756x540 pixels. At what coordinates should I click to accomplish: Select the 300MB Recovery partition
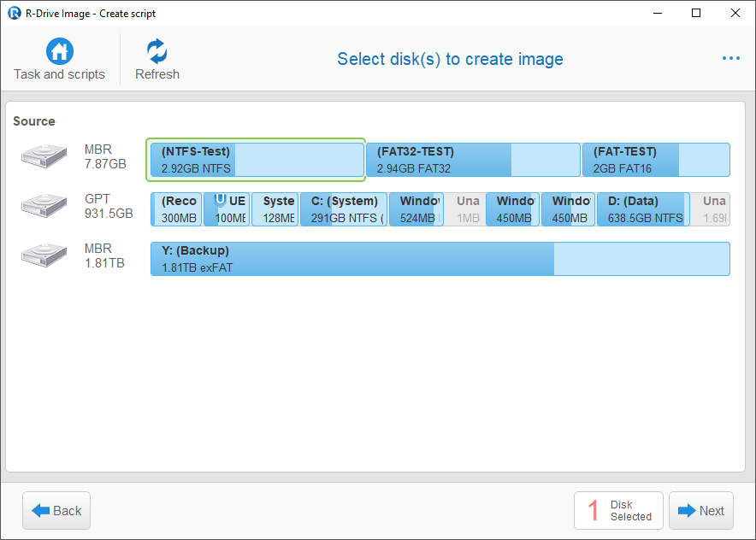click(176, 209)
